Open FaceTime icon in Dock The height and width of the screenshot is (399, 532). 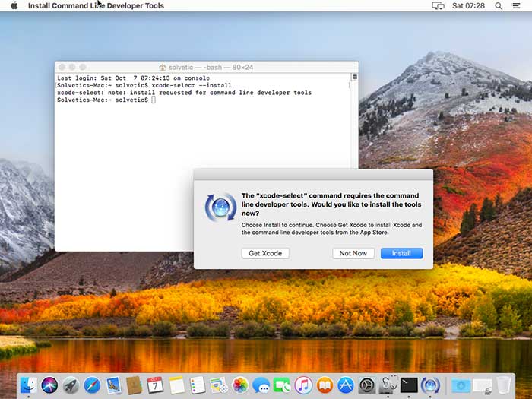282,385
